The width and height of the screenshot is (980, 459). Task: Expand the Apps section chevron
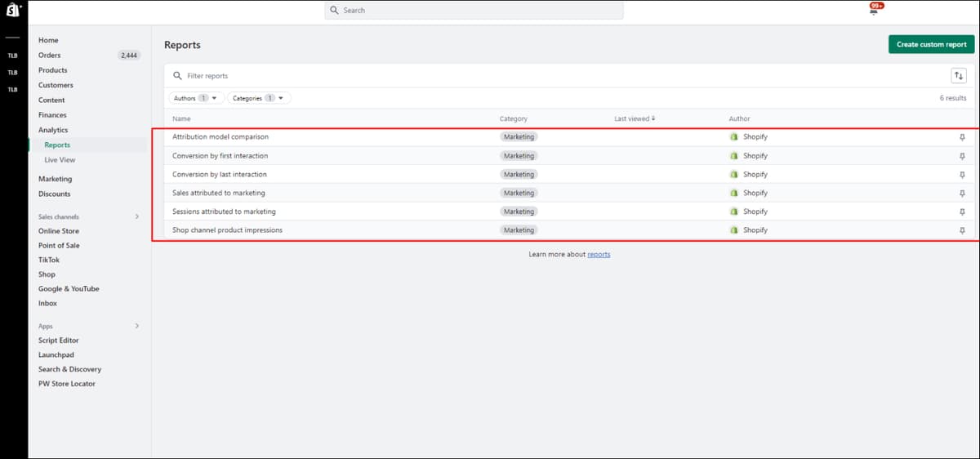137,326
